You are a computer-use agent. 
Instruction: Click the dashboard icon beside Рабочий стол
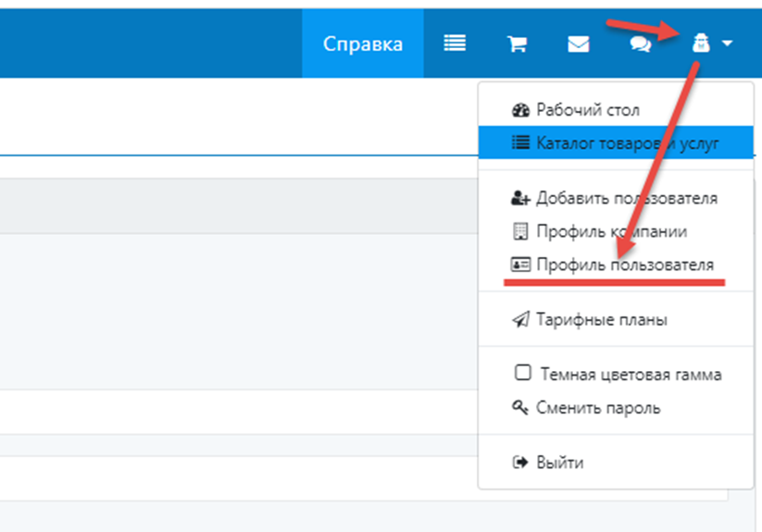point(520,110)
